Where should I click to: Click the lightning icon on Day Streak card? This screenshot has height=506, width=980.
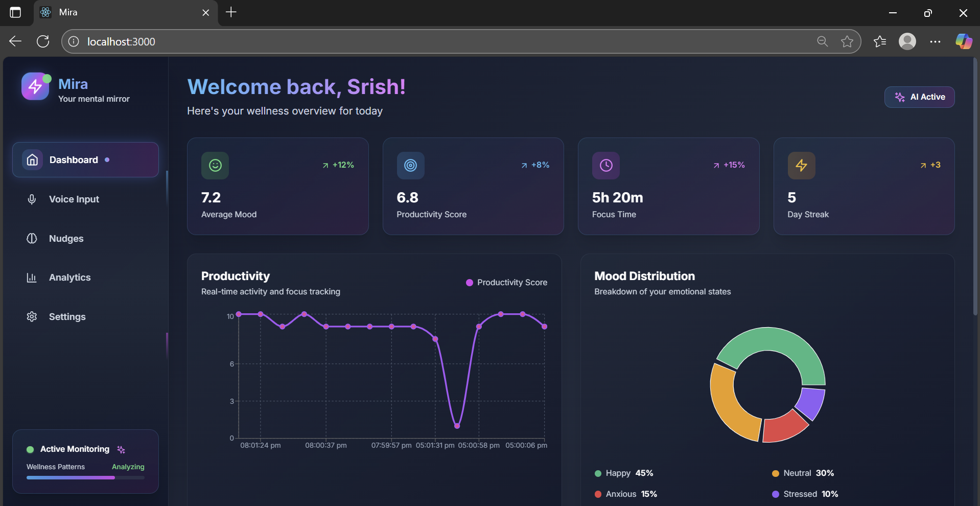pos(801,165)
